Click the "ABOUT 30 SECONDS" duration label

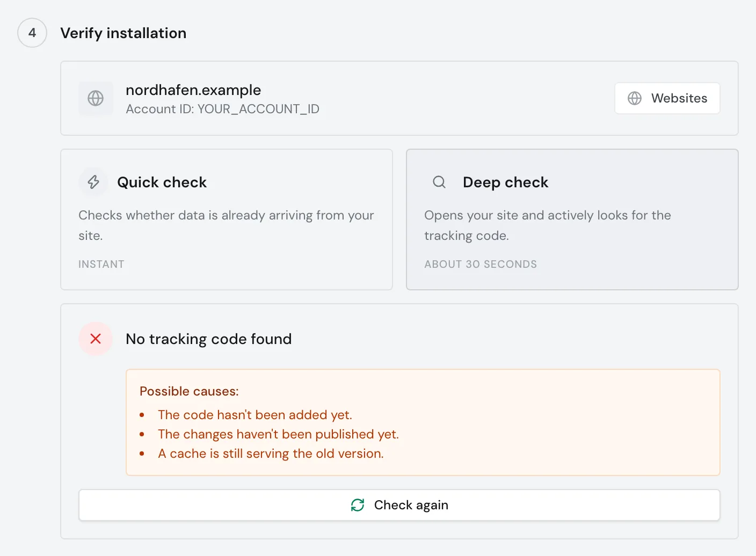tap(481, 264)
